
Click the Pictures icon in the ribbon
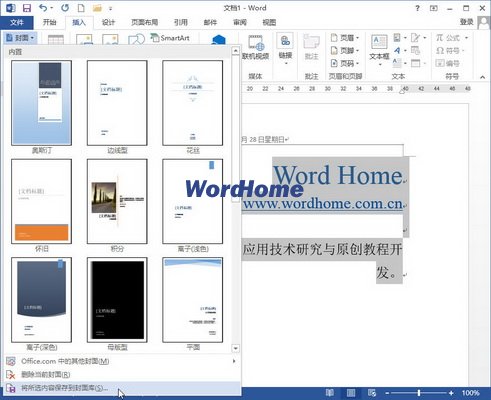pyautogui.click(x=84, y=39)
